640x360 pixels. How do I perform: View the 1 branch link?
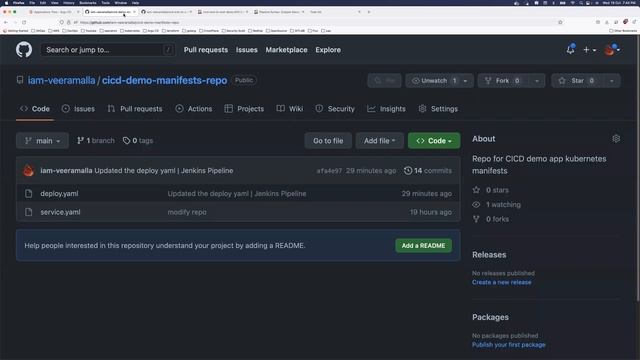[96, 141]
